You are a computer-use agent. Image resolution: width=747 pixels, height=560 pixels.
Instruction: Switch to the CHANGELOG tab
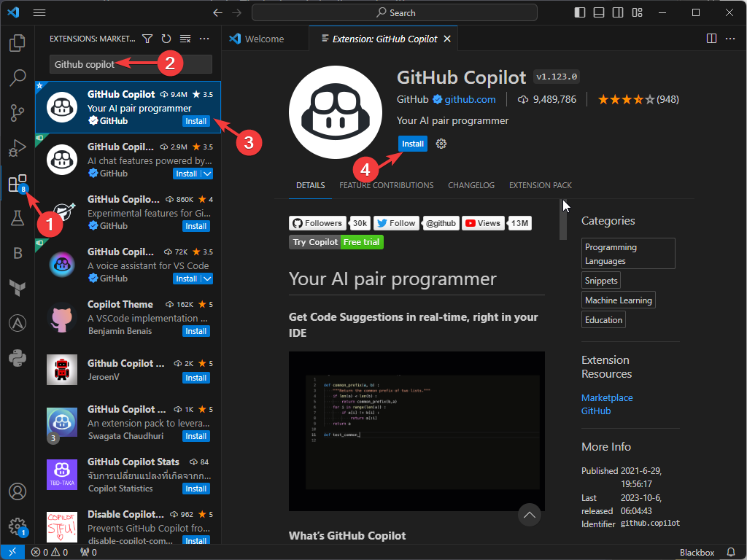pyautogui.click(x=471, y=185)
